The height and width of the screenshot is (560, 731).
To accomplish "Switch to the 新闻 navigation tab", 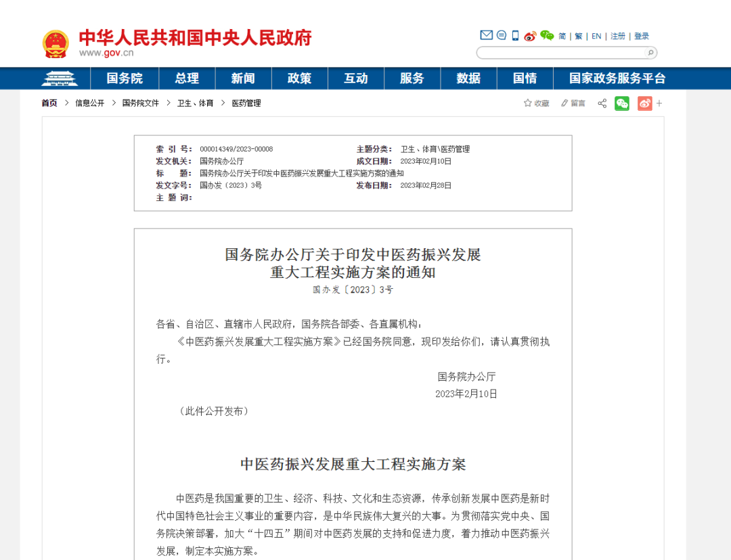I will [243, 78].
